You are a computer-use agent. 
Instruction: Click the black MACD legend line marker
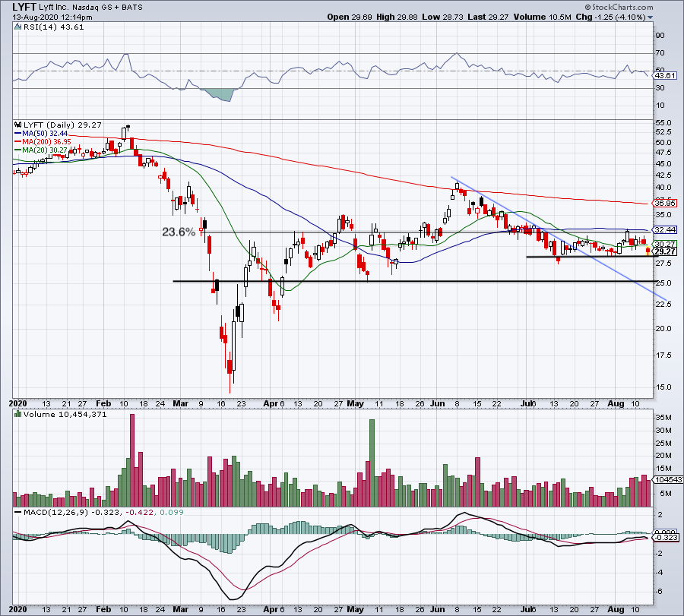coord(18,512)
